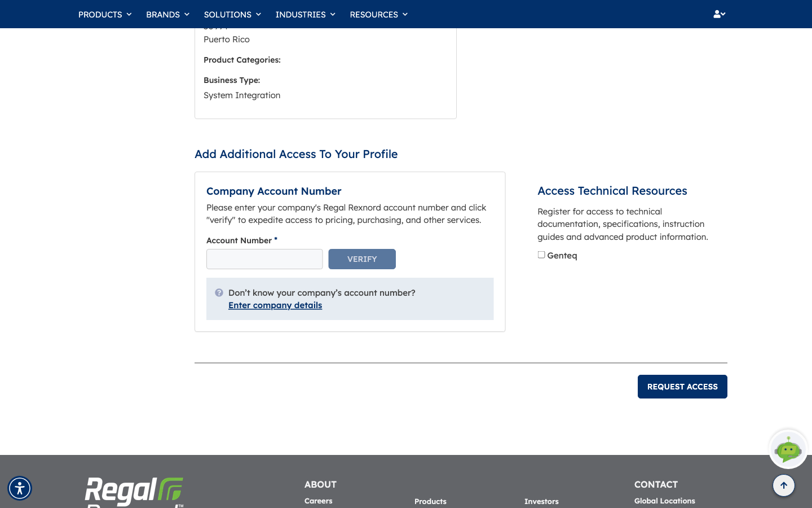Click the 'Access Technical Resources' heading
The width and height of the screenshot is (812, 508).
(x=612, y=191)
